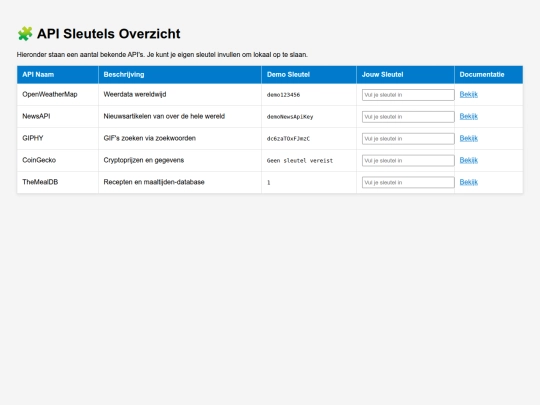The height and width of the screenshot is (405, 540).
Task: Click the Recepten en maaltijden-database description
Action: [154, 182]
